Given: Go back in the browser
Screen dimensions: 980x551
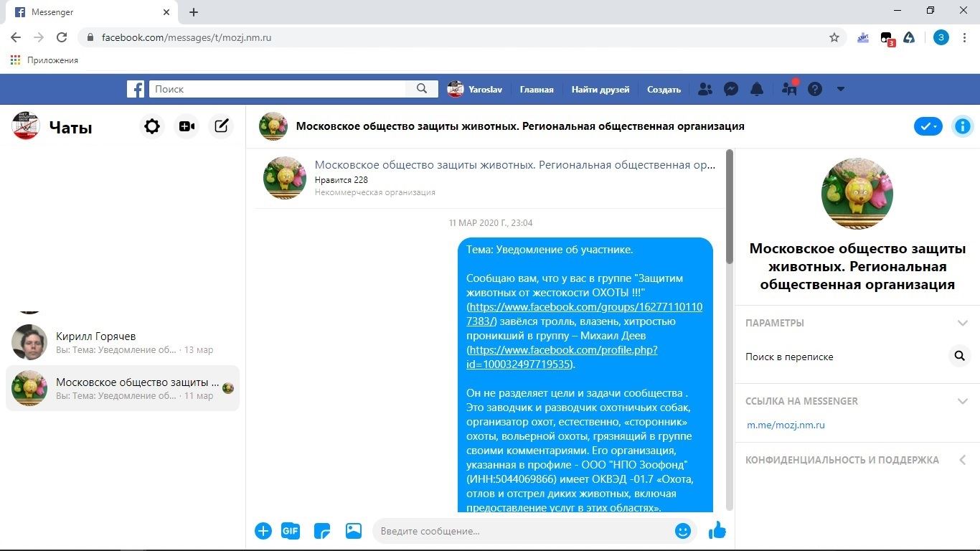Looking at the screenshot, I should click(x=16, y=37).
